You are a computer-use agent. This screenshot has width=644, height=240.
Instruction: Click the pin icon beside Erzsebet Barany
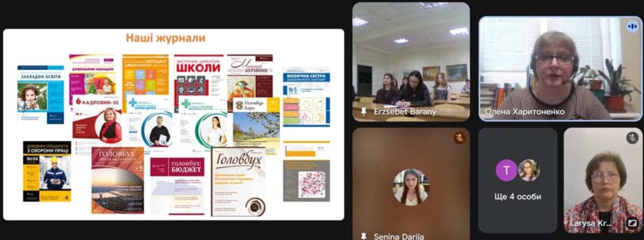point(364,112)
